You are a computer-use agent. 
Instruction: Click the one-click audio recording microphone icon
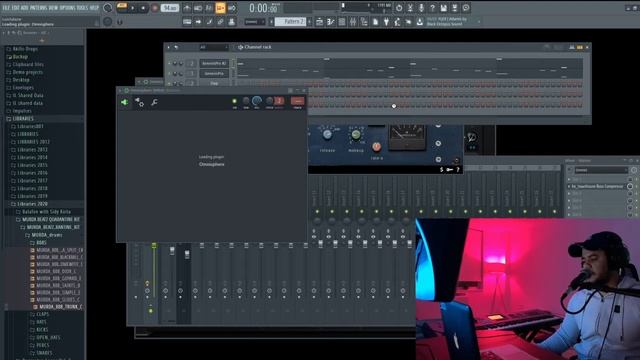[x=421, y=8]
